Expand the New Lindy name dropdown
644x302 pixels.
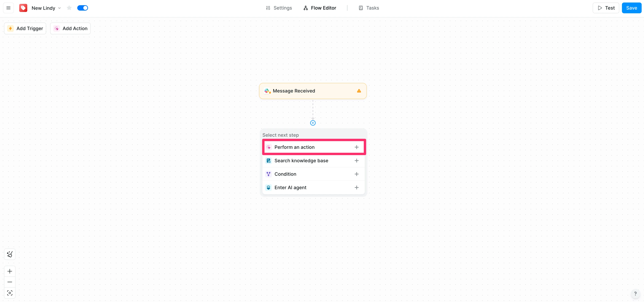[59, 8]
